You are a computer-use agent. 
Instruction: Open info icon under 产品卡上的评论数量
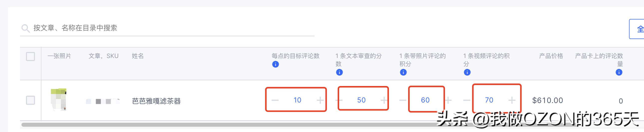point(619,72)
